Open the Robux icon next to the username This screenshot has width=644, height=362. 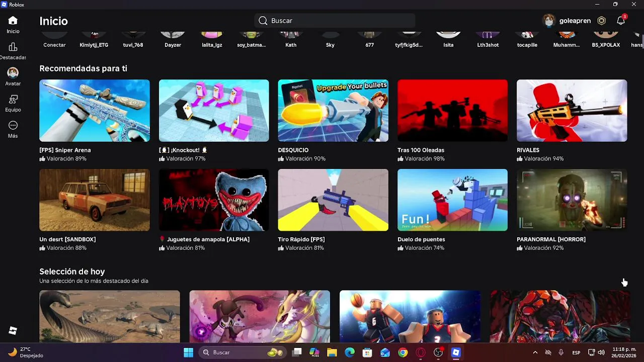click(601, 21)
